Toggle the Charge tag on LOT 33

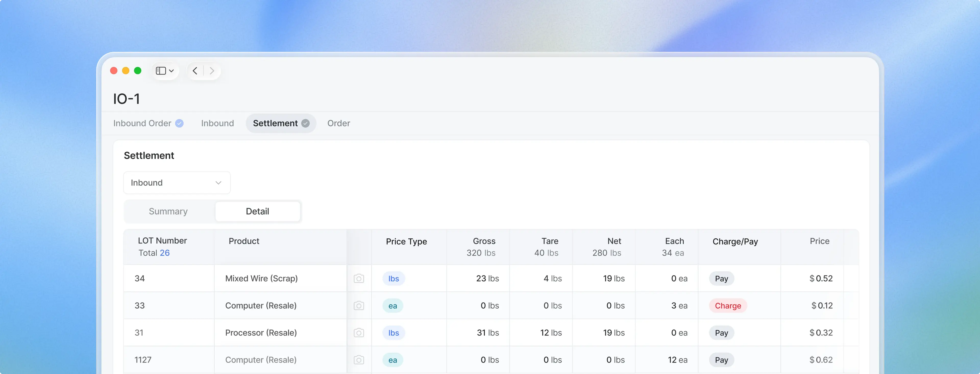tap(728, 306)
